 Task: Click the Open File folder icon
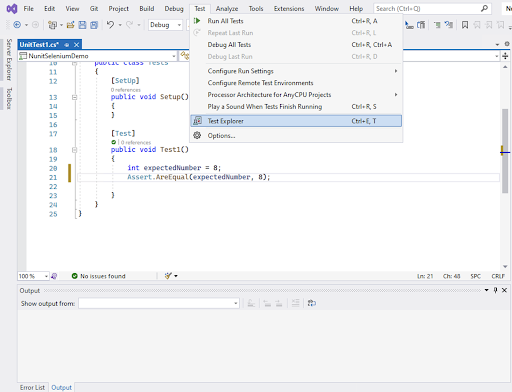[x=70, y=25]
